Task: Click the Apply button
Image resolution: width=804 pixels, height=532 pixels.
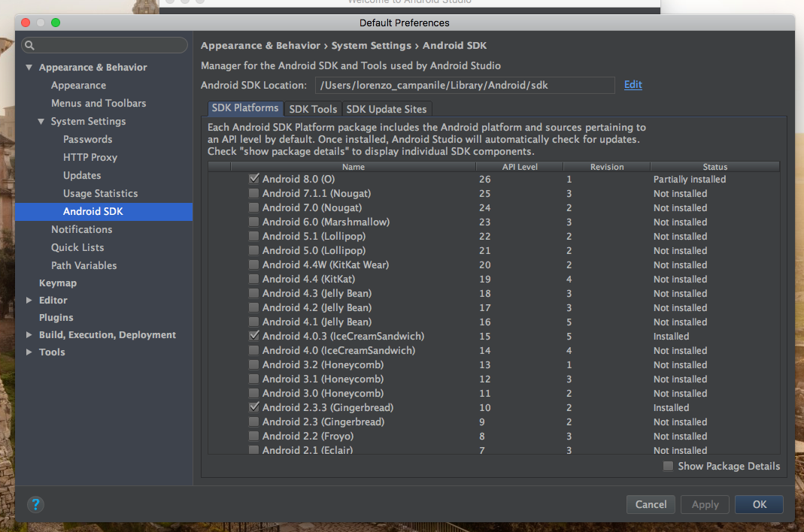Action: 705,504
